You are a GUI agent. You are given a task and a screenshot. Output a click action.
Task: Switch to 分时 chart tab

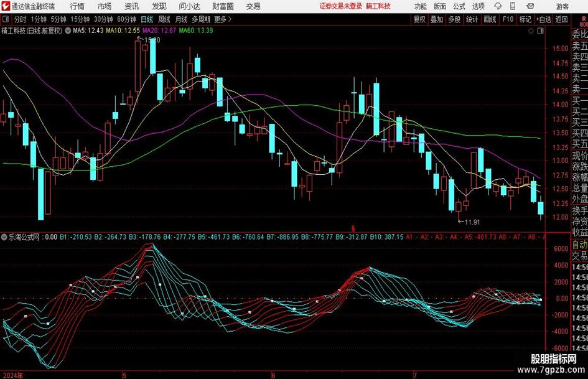pos(21,19)
